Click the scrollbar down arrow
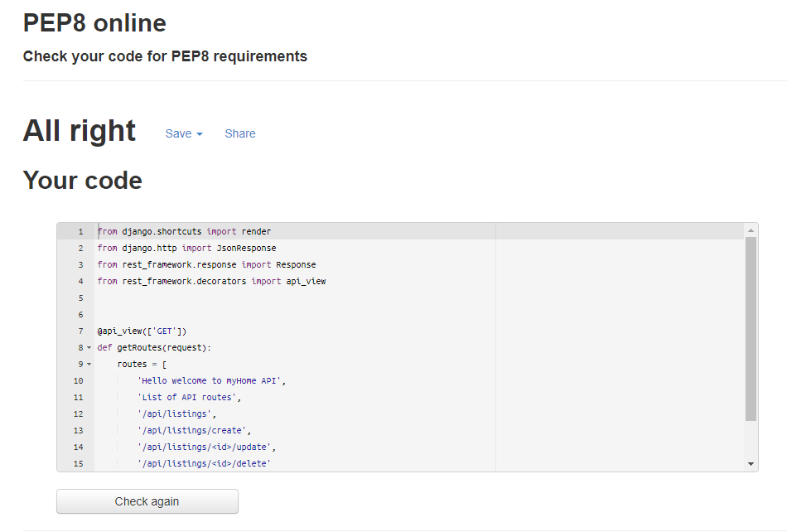The height and width of the screenshot is (532, 787). [751, 462]
